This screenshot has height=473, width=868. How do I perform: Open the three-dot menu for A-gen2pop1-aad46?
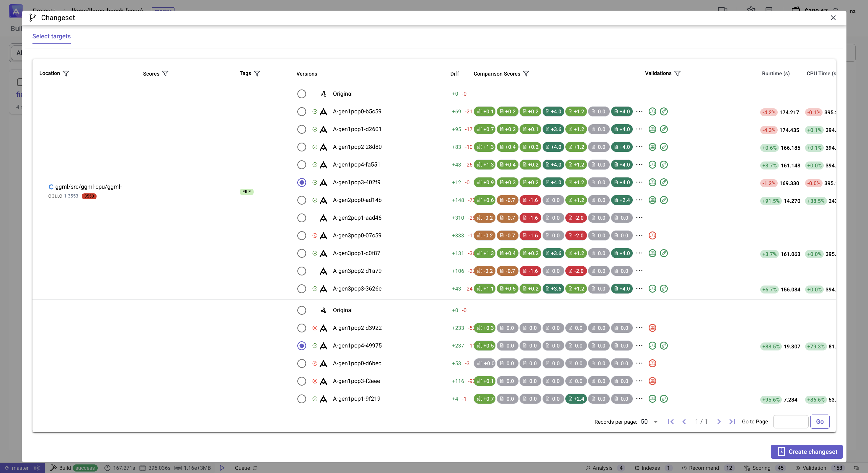click(x=639, y=218)
